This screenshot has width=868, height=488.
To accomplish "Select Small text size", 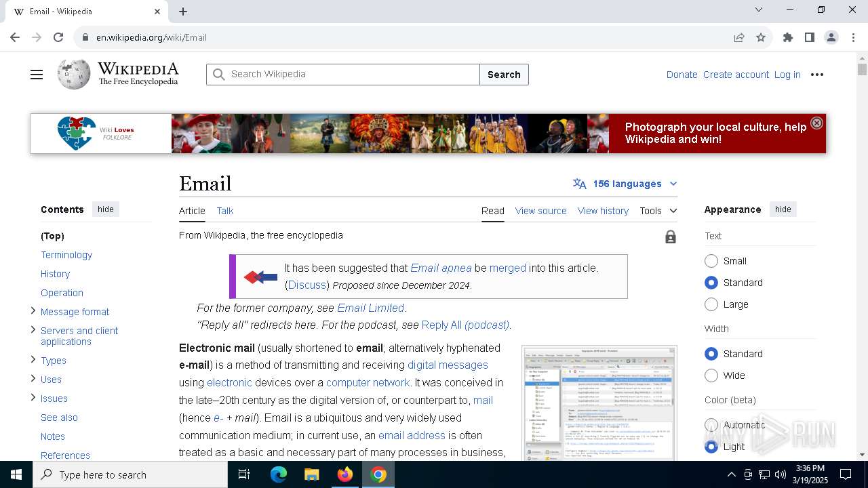I will (711, 261).
